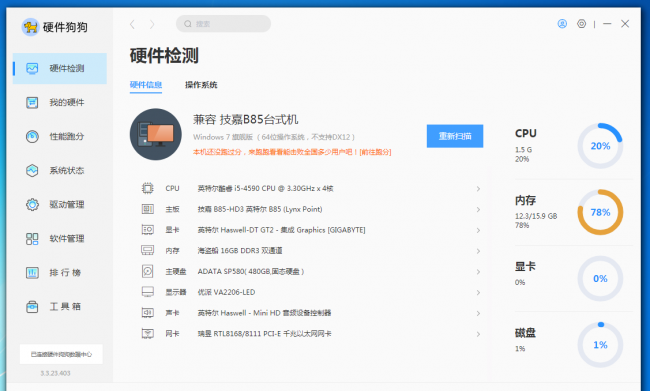Open 系统状态 in the sidebar
Image resolution: width=650 pixels, height=391 pixels.
60,170
